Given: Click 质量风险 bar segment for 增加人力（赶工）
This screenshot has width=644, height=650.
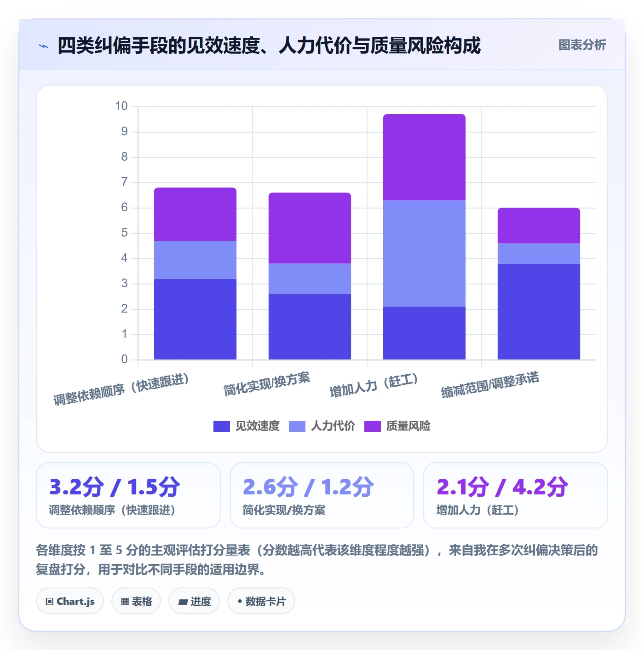Looking at the screenshot, I should click(424, 157).
